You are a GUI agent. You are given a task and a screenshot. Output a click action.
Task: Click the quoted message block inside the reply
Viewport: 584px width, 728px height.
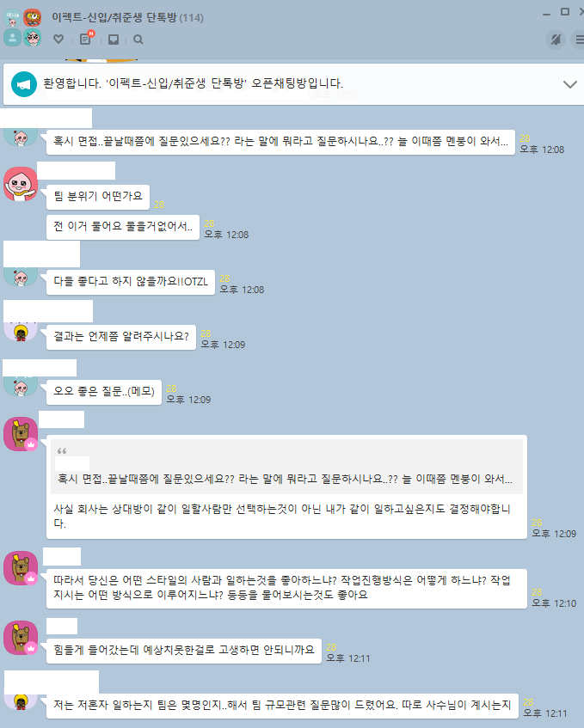[x=286, y=466]
